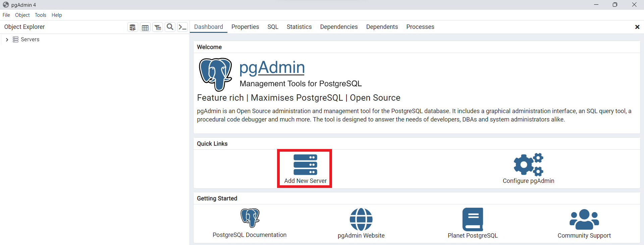Viewport: 644px width, 245px height.
Task: Switch to the Statistics tab
Action: click(299, 27)
